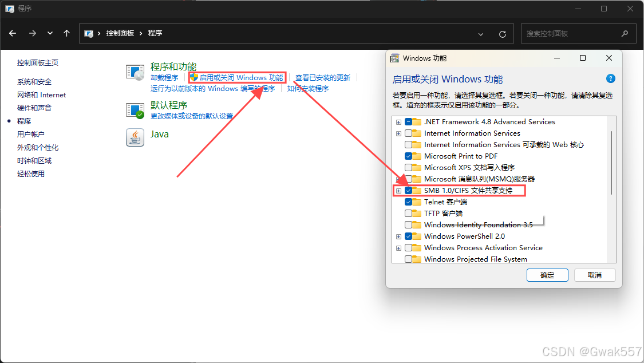Click 更改媒体或设备的默认设置 link

pyautogui.click(x=191, y=116)
